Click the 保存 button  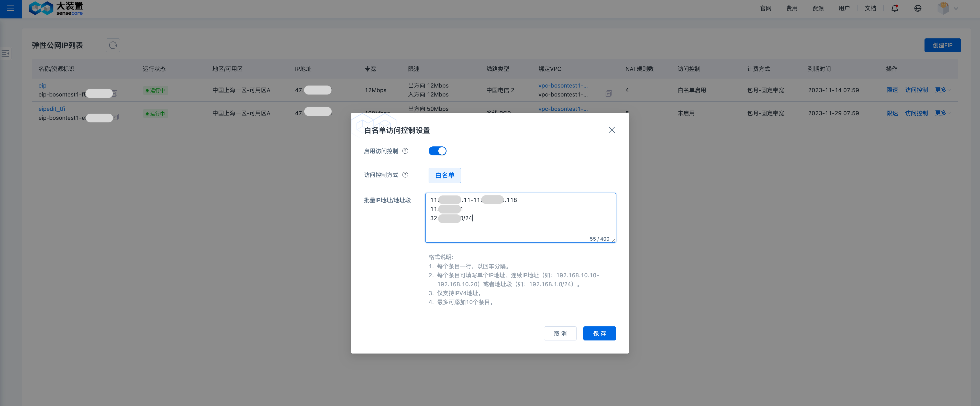coord(599,334)
